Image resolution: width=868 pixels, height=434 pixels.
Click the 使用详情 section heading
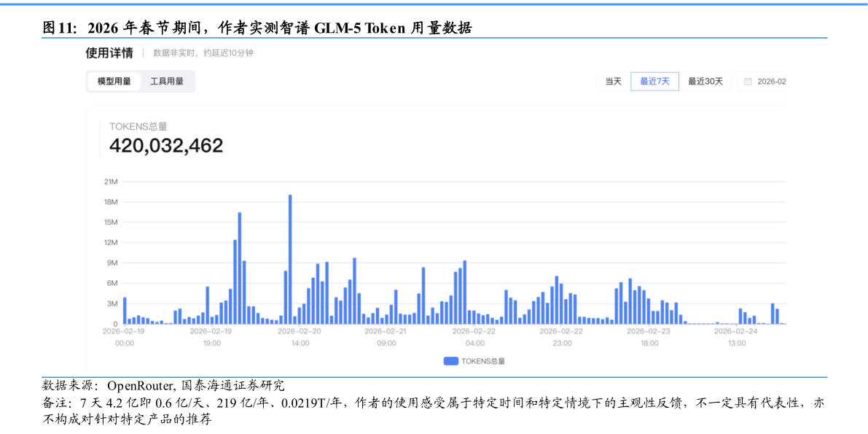(x=109, y=53)
